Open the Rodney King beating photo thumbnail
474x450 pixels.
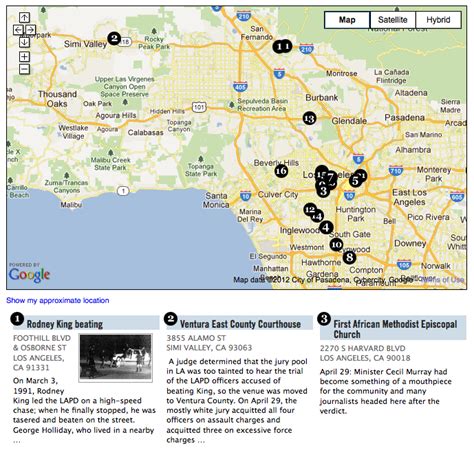pos(116,357)
